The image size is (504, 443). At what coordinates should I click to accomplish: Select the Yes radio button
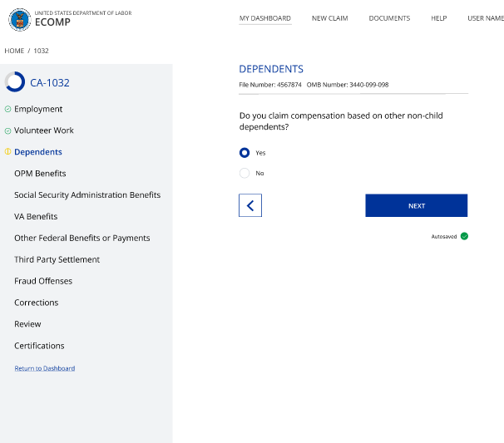[245, 153]
